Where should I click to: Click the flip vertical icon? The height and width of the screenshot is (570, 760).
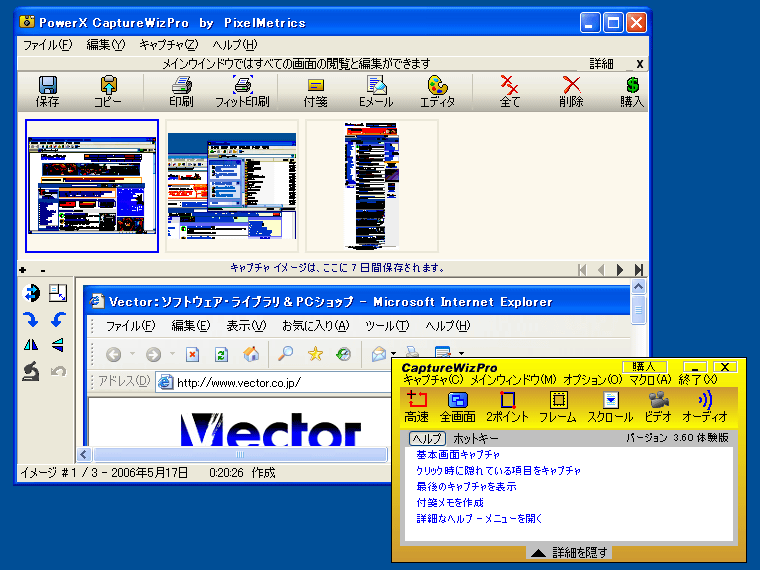click(x=58, y=345)
